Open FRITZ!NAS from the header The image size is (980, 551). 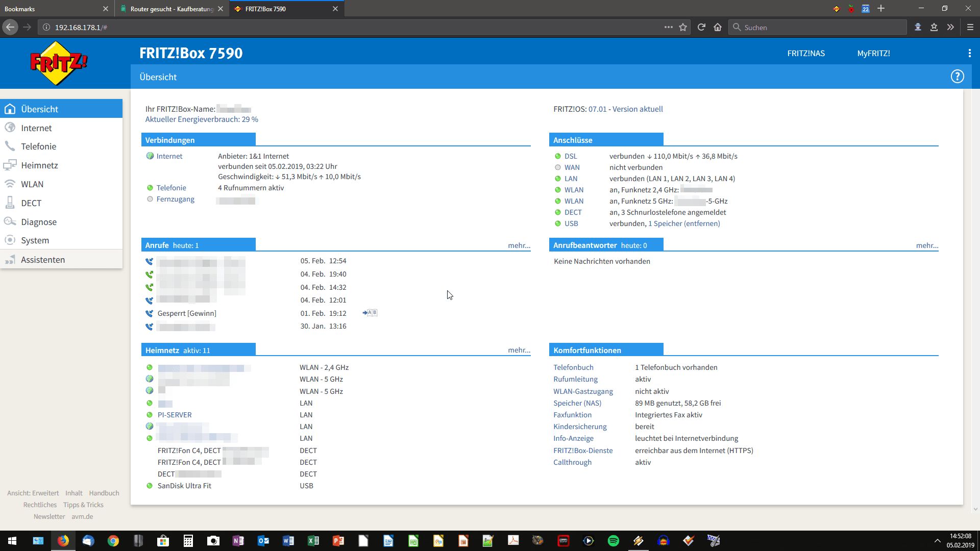(x=806, y=53)
